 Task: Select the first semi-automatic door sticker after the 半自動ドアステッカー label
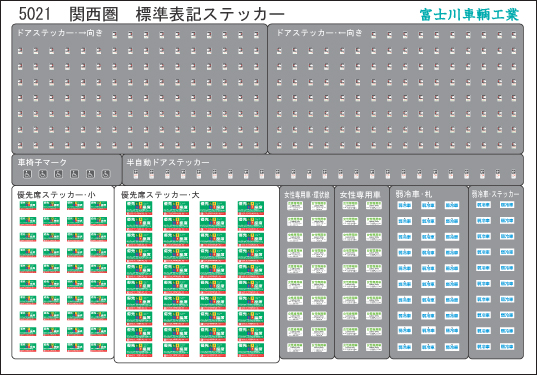click(x=136, y=174)
